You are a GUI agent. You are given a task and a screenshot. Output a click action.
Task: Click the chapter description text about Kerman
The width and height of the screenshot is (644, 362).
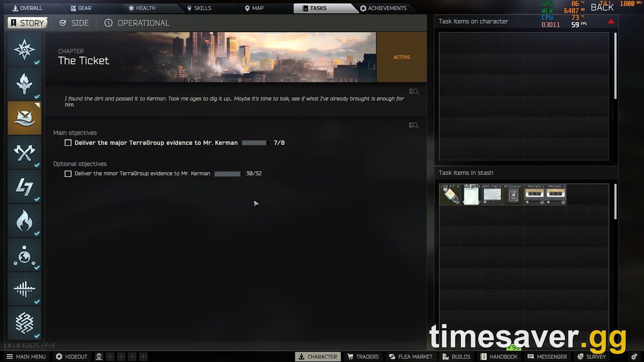[x=234, y=101]
